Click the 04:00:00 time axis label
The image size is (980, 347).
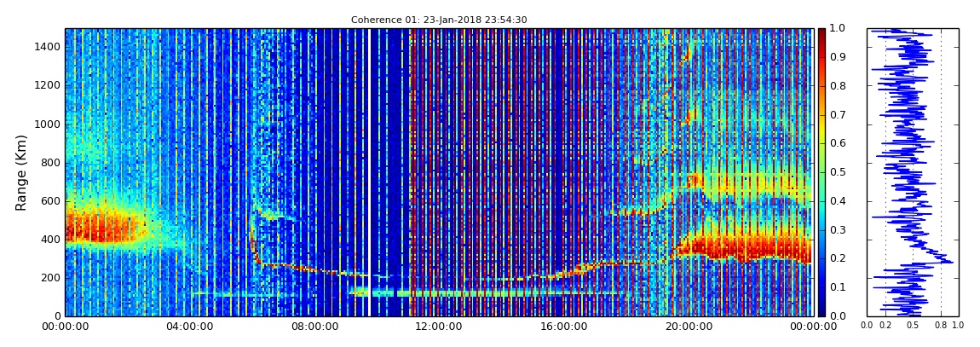pos(190,327)
